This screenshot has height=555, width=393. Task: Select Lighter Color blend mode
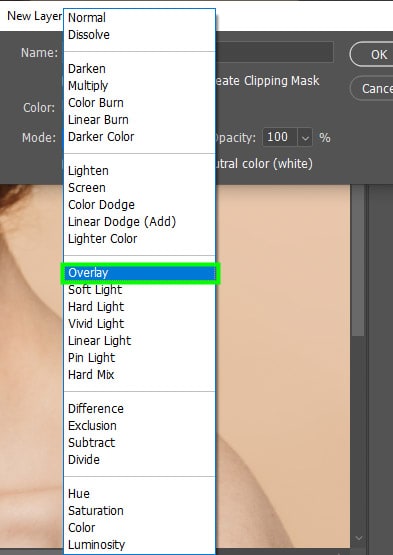pos(139,239)
